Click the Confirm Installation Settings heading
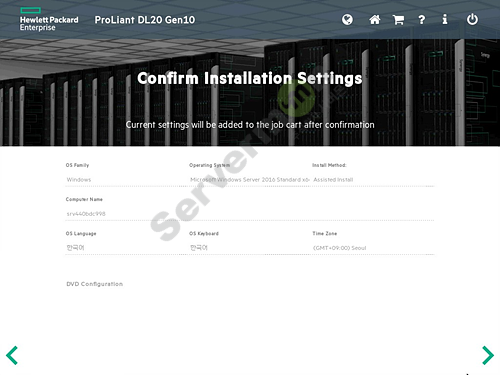This screenshot has height=375, width=500. point(250,78)
